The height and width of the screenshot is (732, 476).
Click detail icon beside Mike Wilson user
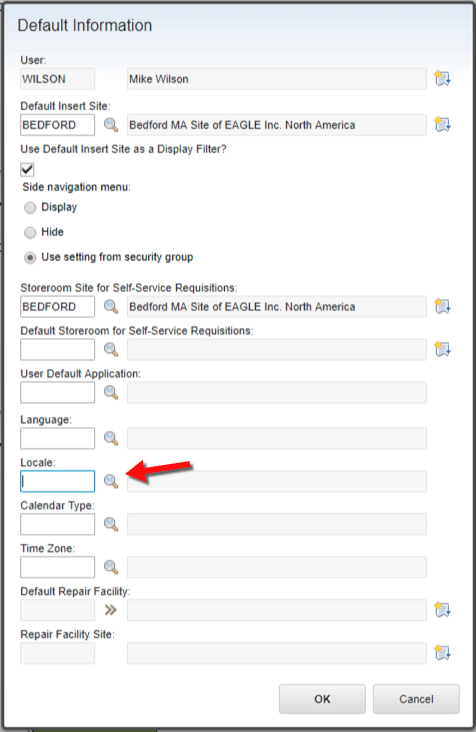[442, 78]
